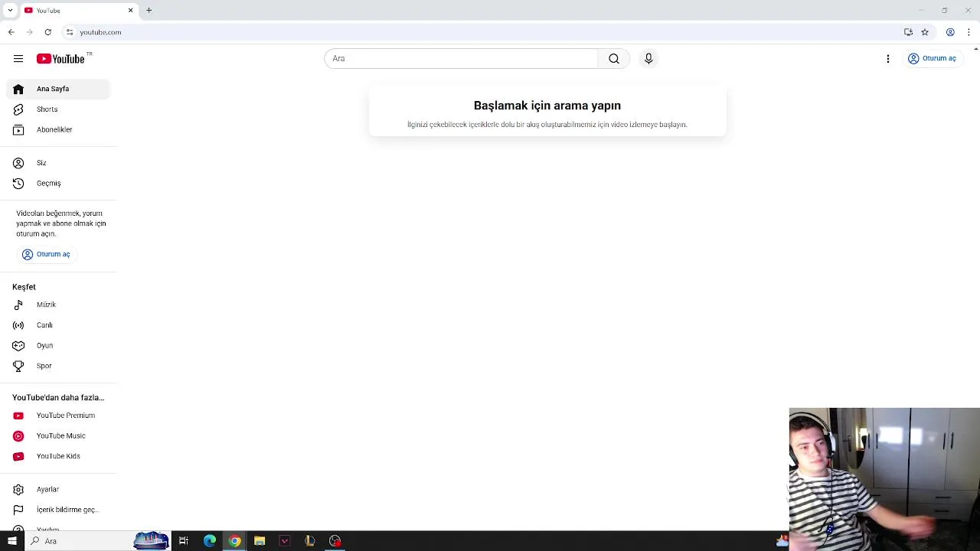Screen dimensions: 980x551
Task: Start voice search with the microphone
Action: (x=648, y=59)
